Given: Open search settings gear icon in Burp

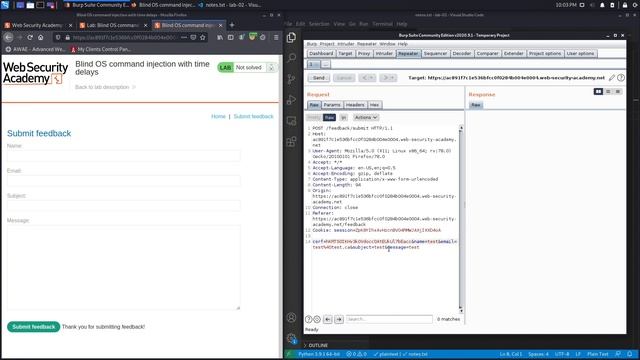Looking at the screenshot, I should pyautogui.click(x=317, y=319).
